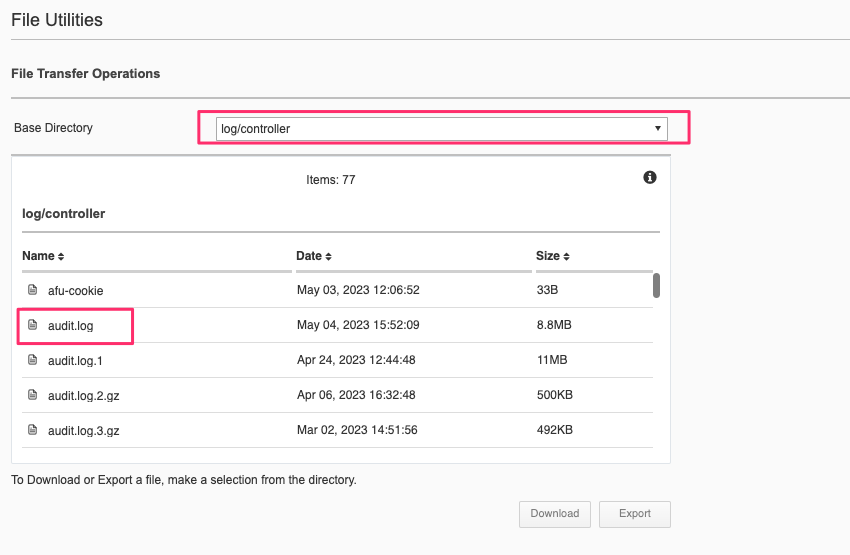Image resolution: width=850 pixels, height=555 pixels.
Task: Open the Base Directory dropdown
Action: [x=442, y=129]
